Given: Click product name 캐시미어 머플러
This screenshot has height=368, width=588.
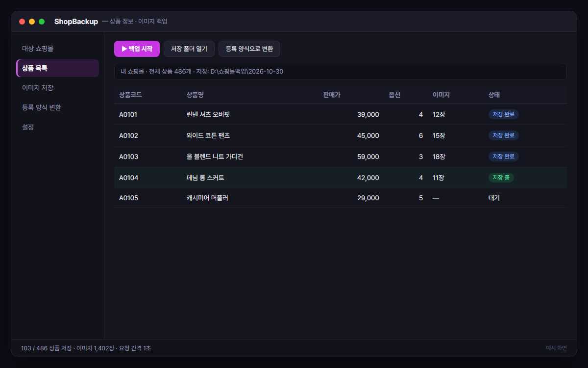Looking at the screenshot, I should point(207,198).
